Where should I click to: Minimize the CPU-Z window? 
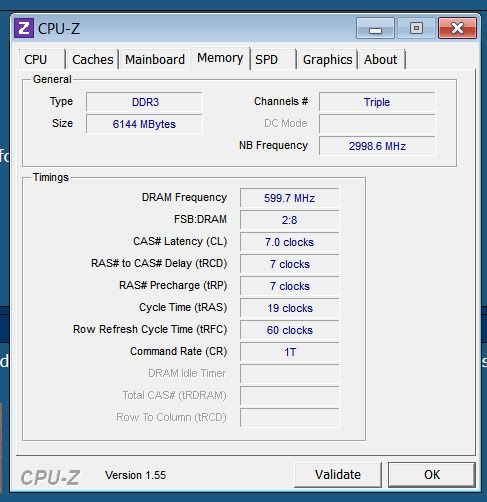coord(375,28)
